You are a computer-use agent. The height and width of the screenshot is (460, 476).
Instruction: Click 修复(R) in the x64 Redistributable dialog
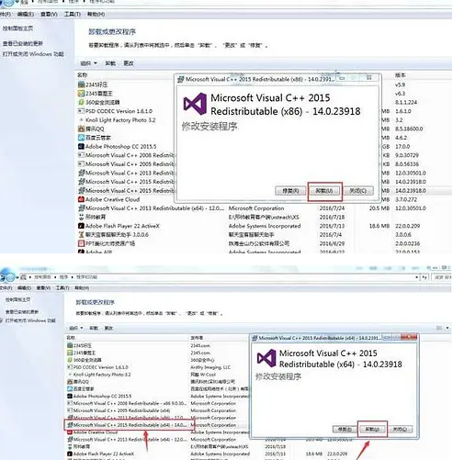point(345,430)
